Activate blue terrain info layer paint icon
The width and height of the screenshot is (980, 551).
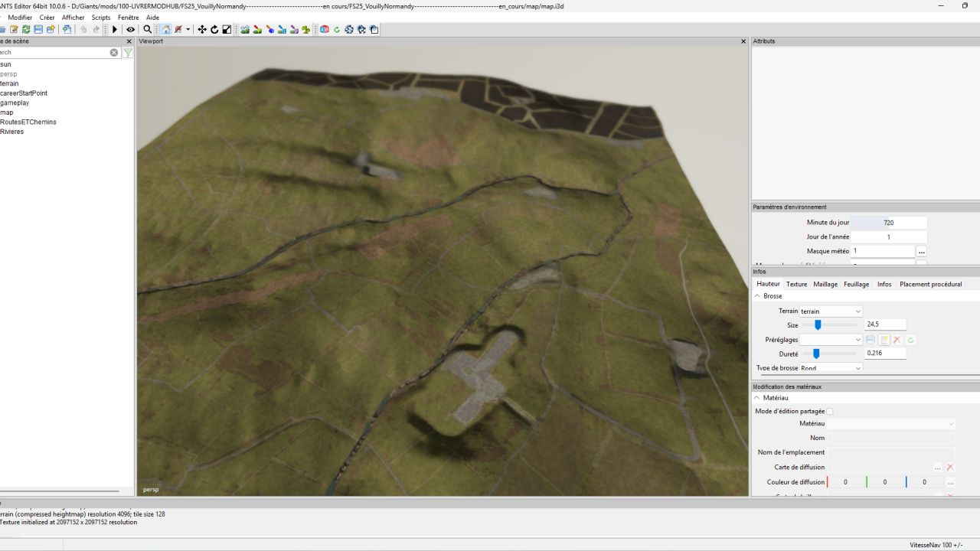coord(282,29)
